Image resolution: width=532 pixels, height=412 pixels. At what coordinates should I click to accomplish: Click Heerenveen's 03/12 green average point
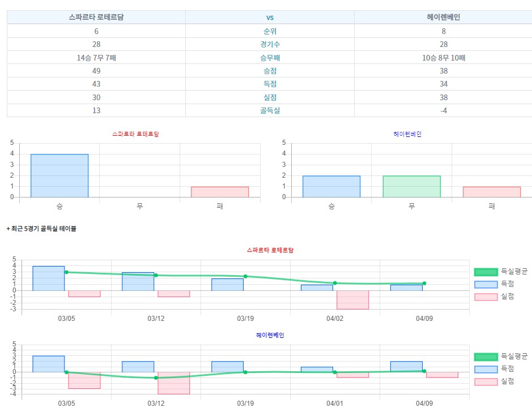[156, 377]
